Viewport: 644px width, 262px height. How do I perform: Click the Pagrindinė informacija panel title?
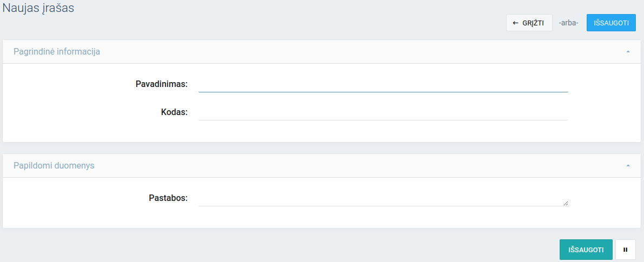(57, 52)
